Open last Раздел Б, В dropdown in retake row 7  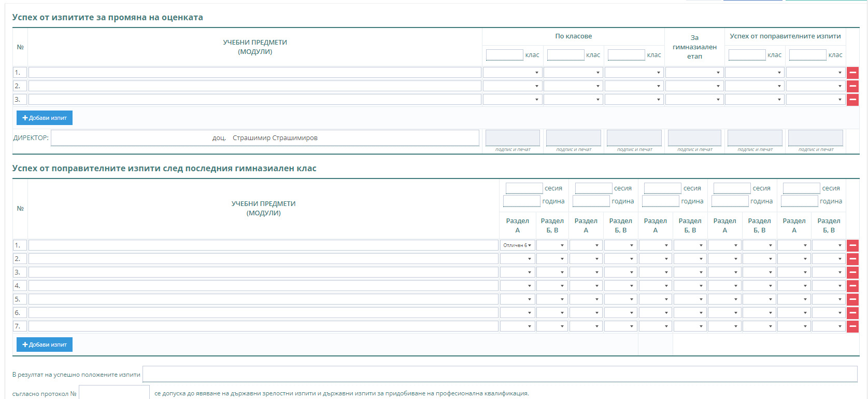[x=829, y=326]
